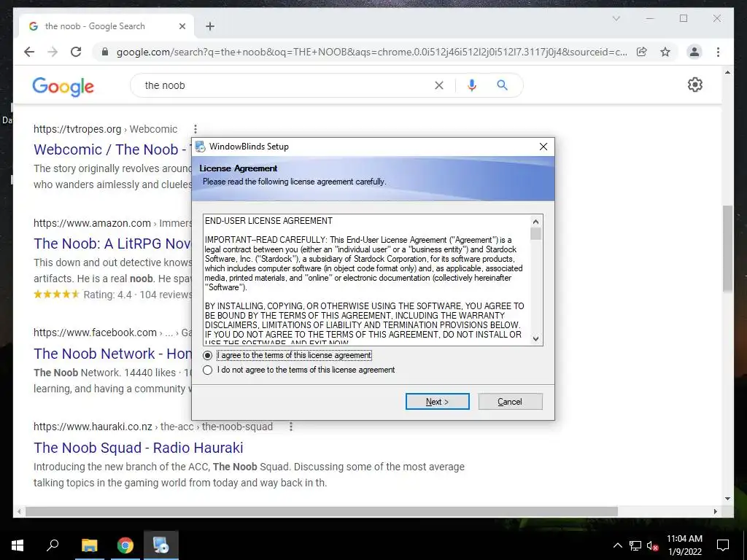Click the padlock site info icon
This screenshot has height=560, width=747.
105,52
